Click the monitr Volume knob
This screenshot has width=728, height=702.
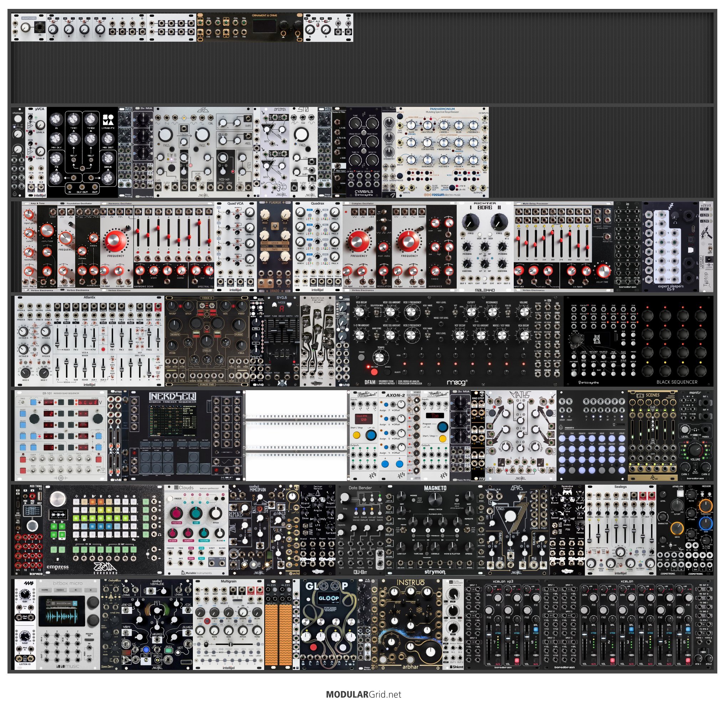pyautogui.click(x=695, y=450)
